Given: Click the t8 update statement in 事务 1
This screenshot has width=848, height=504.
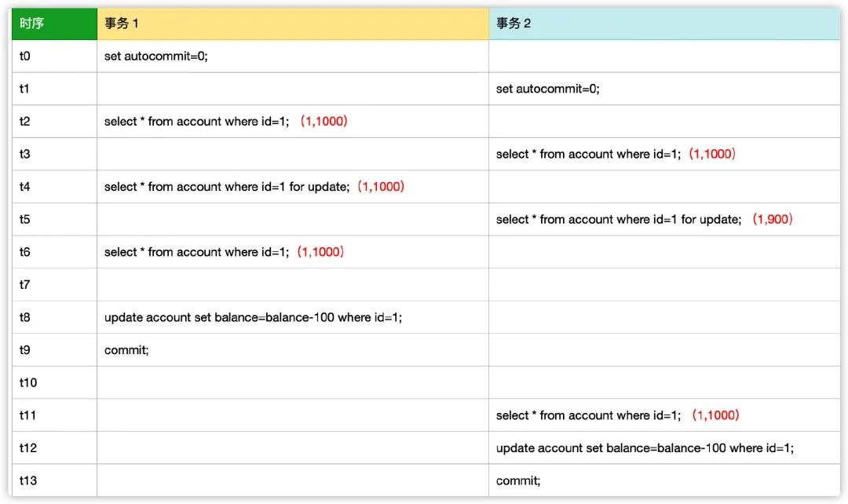Looking at the screenshot, I should [x=253, y=317].
